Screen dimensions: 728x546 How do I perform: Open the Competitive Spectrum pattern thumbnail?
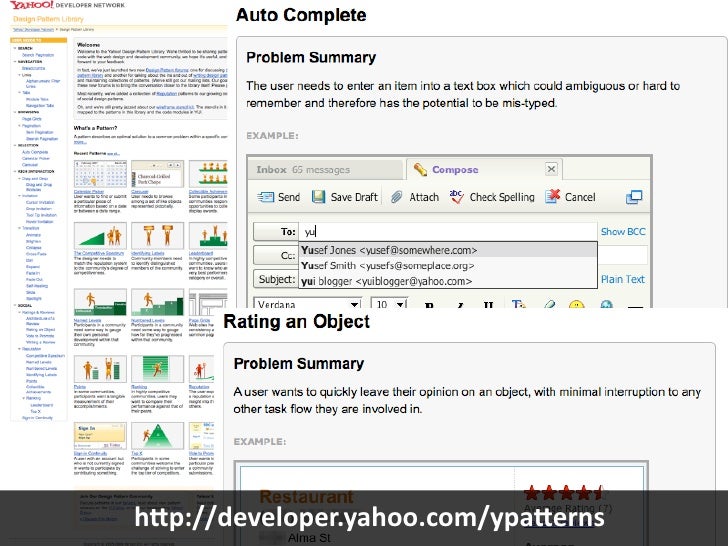100,235
